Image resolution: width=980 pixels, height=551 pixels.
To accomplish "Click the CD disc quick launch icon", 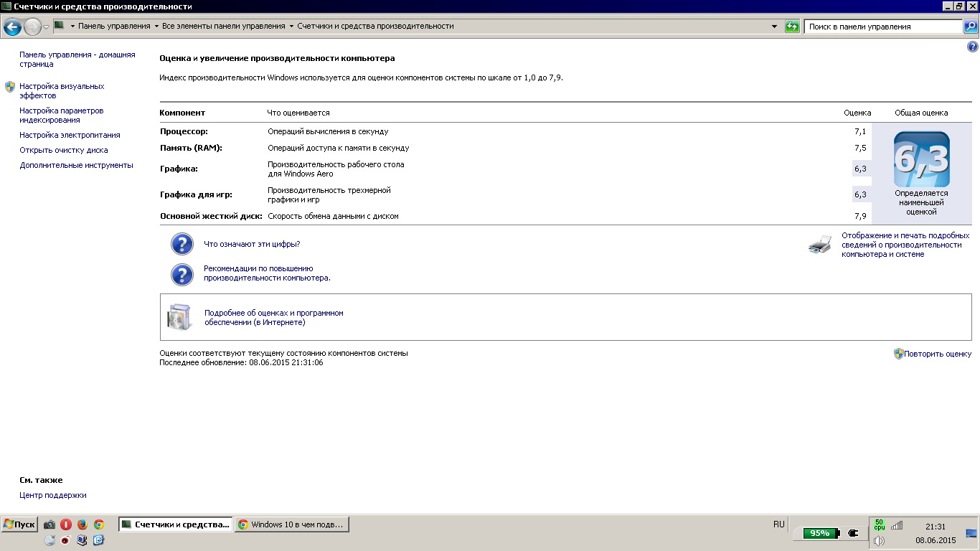I will tap(50, 540).
